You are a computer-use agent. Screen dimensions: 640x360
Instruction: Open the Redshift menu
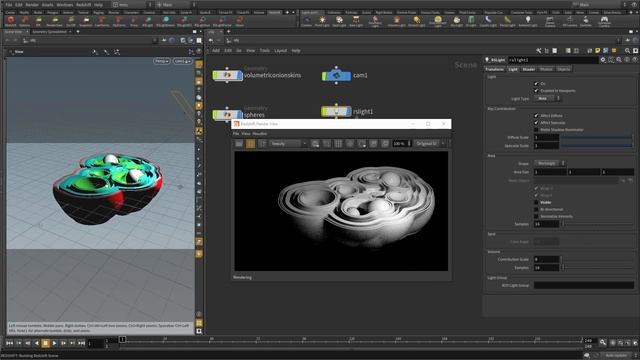(x=83, y=5)
